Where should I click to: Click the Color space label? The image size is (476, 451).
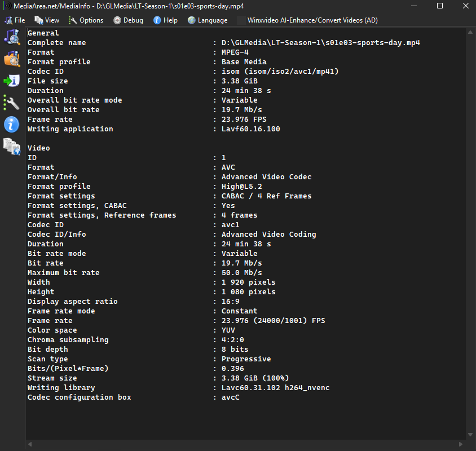tap(52, 330)
